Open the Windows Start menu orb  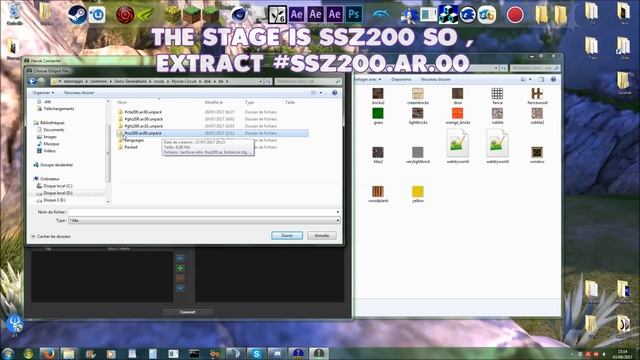point(8,353)
